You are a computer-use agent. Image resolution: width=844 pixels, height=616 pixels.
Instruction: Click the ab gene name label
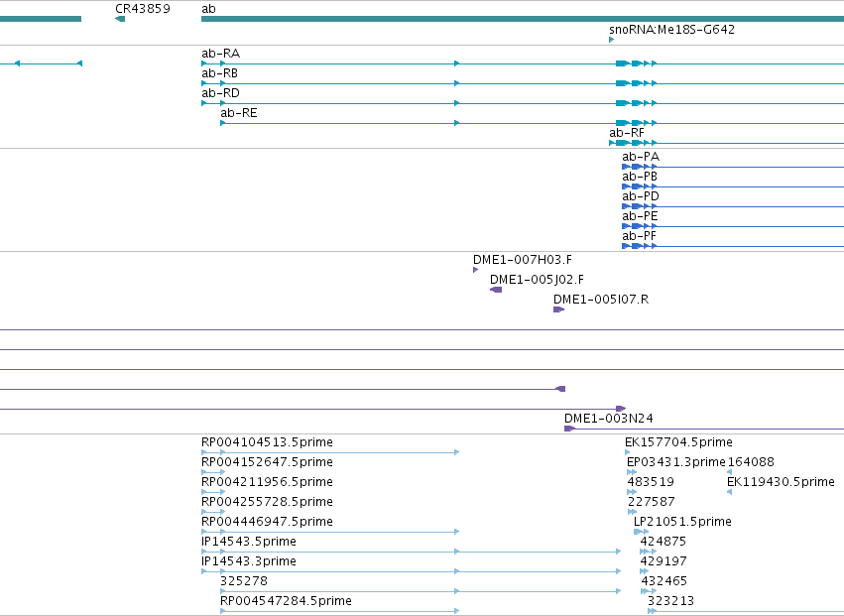coord(208,9)
